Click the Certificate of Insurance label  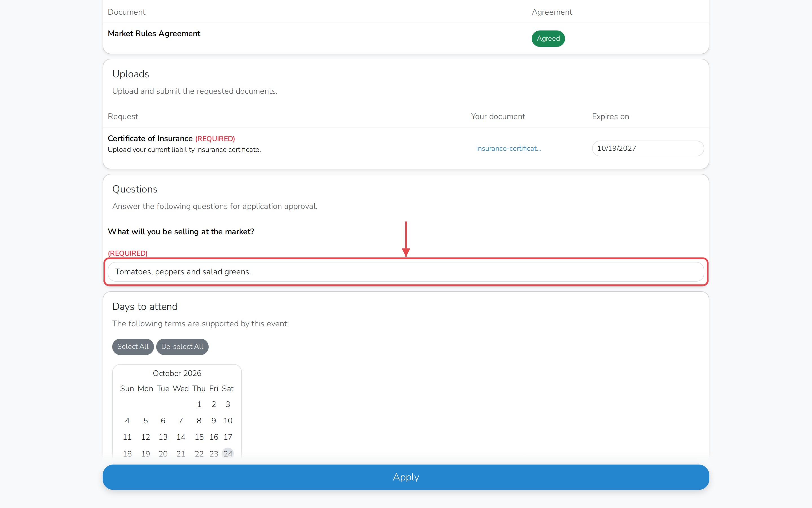coord(150,138)
